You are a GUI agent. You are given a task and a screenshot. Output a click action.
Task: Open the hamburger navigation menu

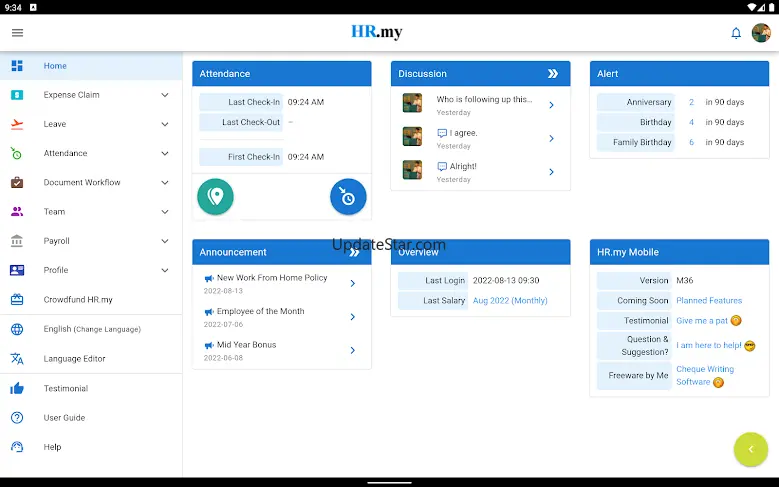click(x=17, y=33)
